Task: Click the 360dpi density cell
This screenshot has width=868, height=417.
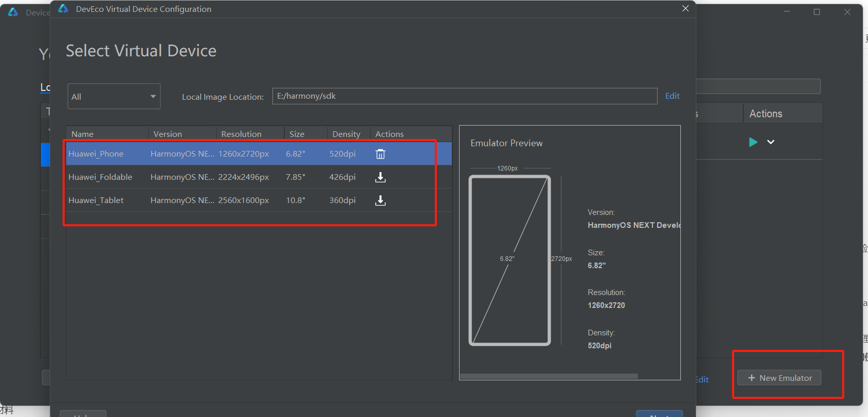Action: coord(342,200)
